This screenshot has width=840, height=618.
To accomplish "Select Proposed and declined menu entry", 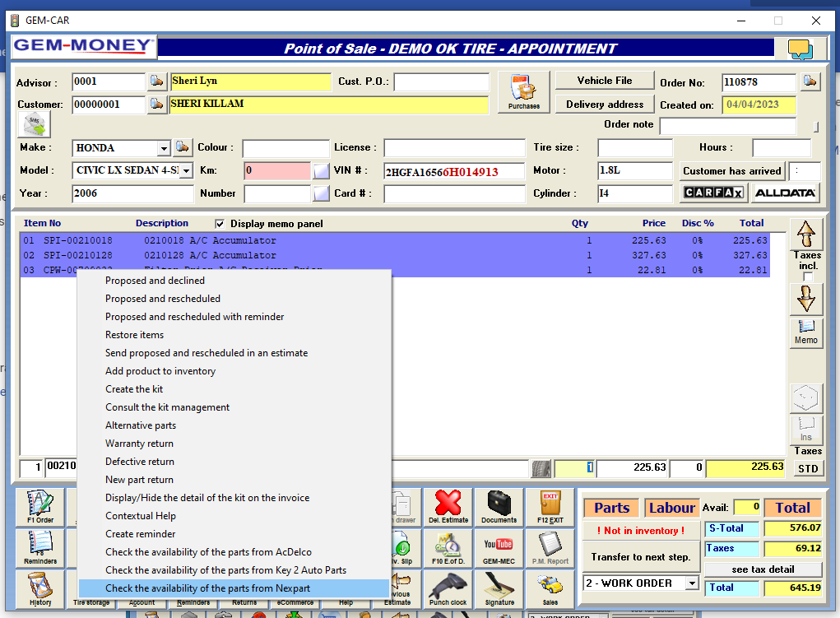I will pyautogui.click(x=155, y=281).
